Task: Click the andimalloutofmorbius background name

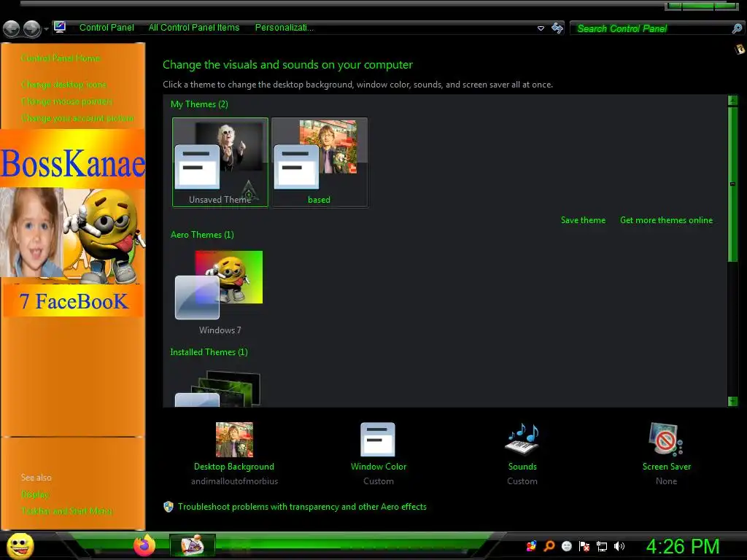Action: [234, 481]
